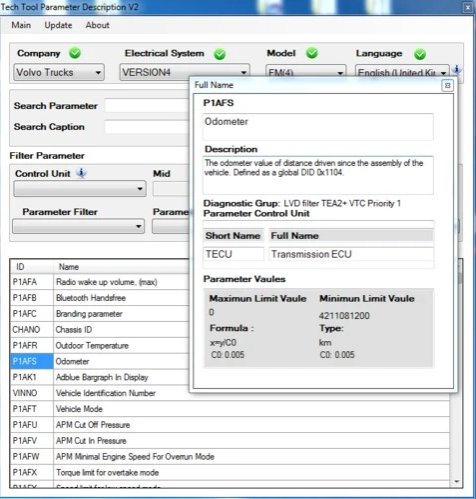Image resolution: width=476 pixels, height=499 pixels.
Task: Click the parameter list scrollbar down arrow
Action: coord(457,482)
